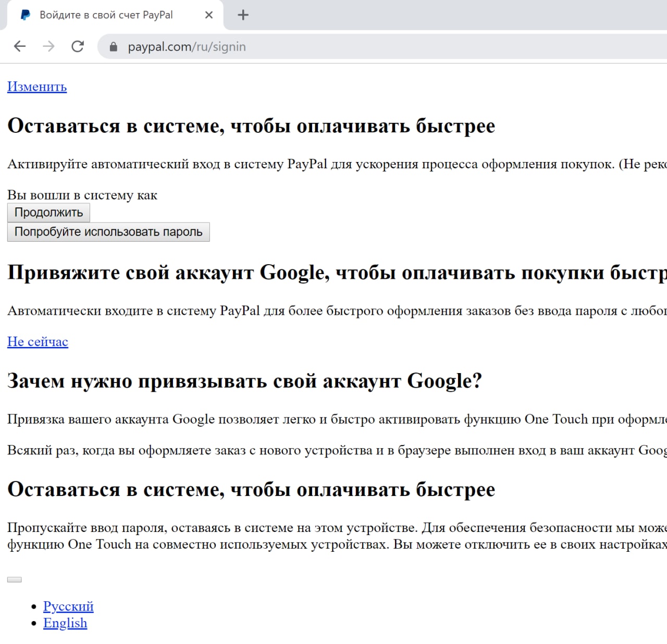Close the PayPal sign-in tab
The height and width of the screenshot is (644, 667).
[209, 15]
